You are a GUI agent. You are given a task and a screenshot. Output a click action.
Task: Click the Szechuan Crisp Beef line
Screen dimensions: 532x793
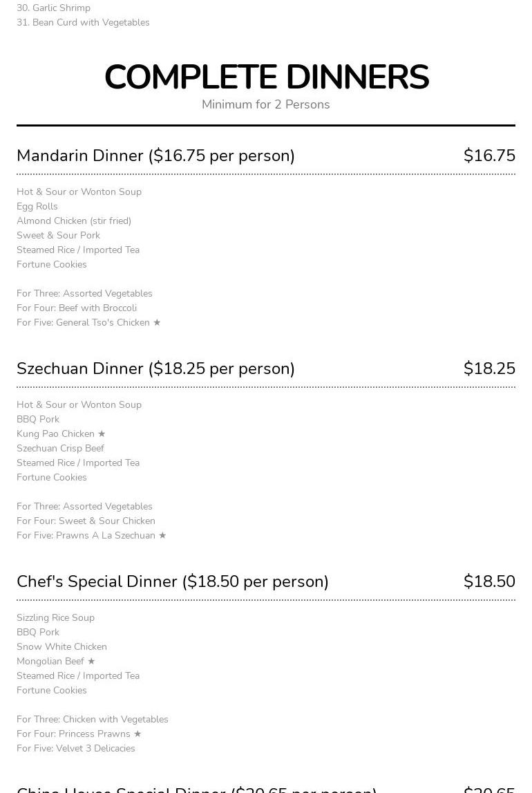(x=60, y=449)
